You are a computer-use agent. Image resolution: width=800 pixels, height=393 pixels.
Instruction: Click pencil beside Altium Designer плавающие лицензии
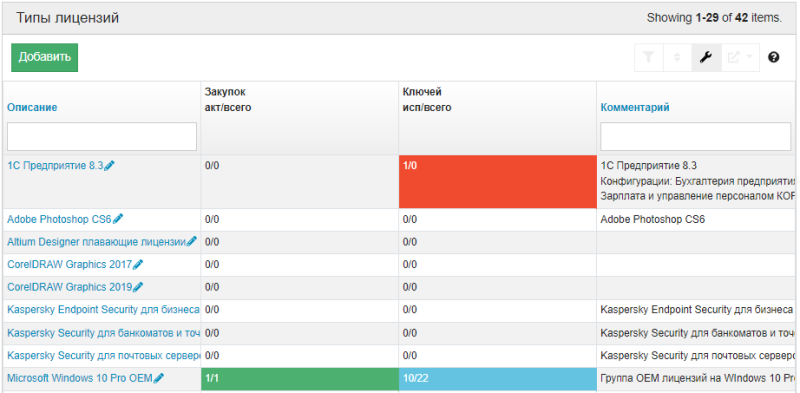[192, 241]
